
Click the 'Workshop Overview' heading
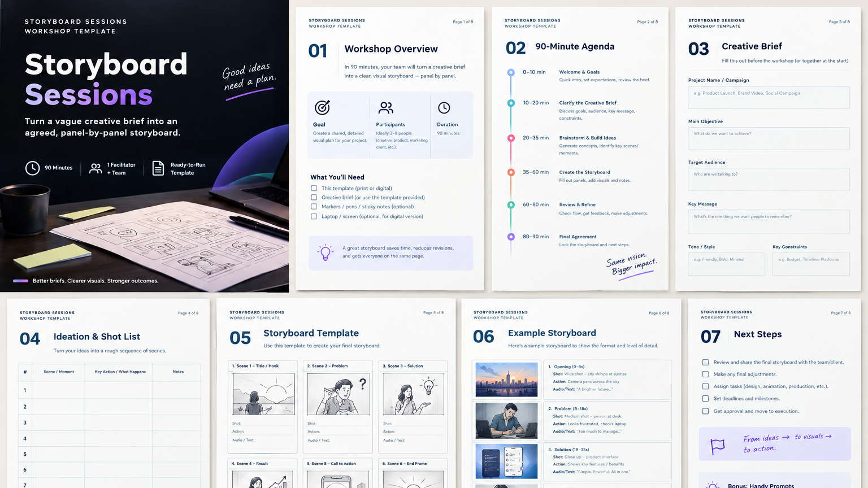click(391, 49)
